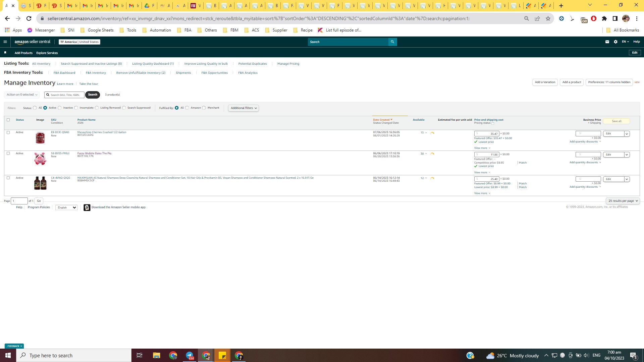Screen dimensions: 644x362
Task: Open the Action on 0 selected dropdown
Action: (22, 95)
